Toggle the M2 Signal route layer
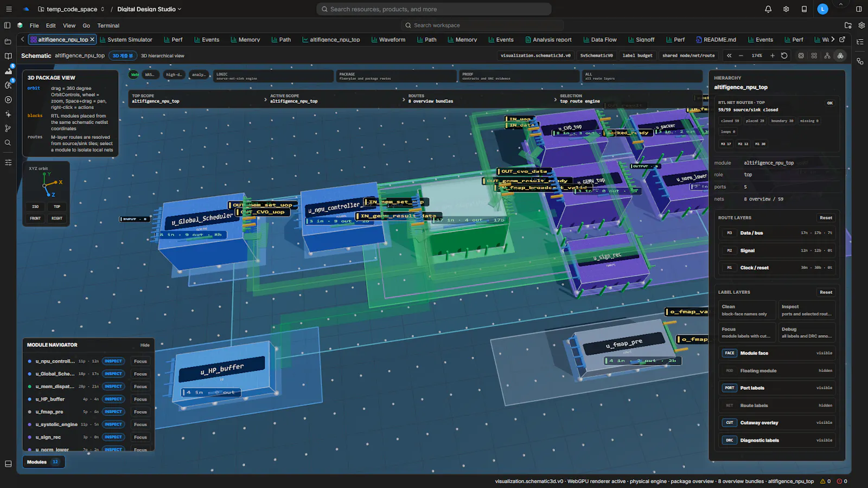The height and width of the screenshot is (488, 868). click(x=778, y=251)
